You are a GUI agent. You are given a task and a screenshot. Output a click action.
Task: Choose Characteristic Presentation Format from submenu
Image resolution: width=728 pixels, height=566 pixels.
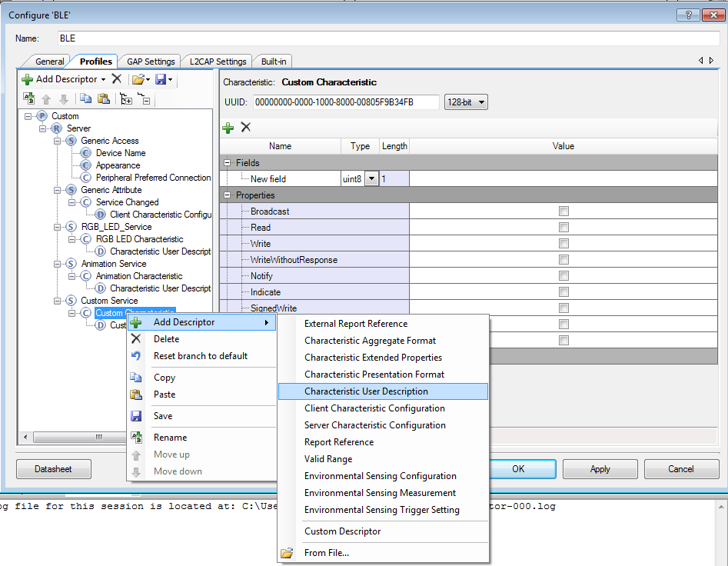(x=383, y=375)
